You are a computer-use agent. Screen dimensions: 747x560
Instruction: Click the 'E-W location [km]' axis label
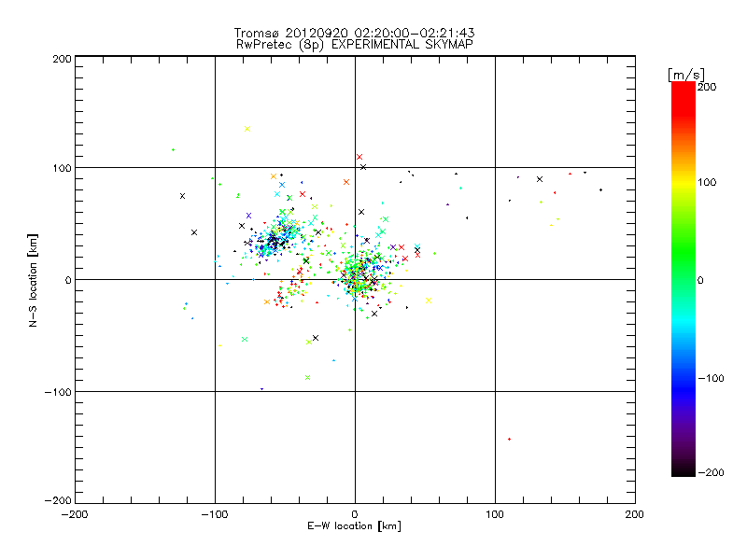point(354,526)
